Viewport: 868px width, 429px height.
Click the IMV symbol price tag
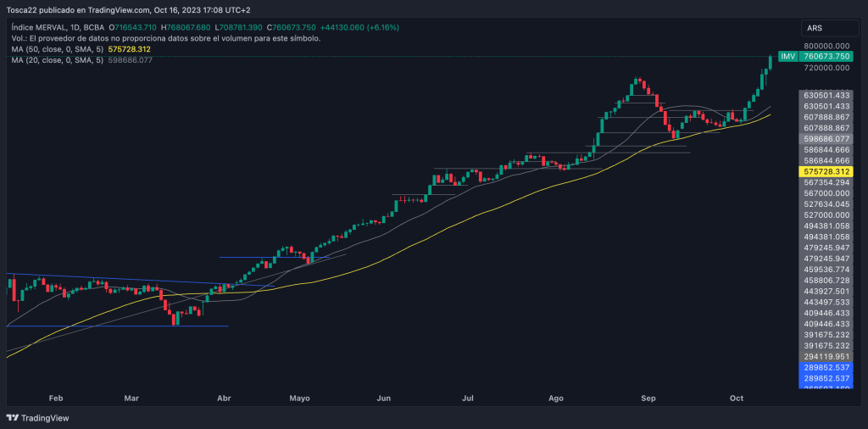pos(788,56)
